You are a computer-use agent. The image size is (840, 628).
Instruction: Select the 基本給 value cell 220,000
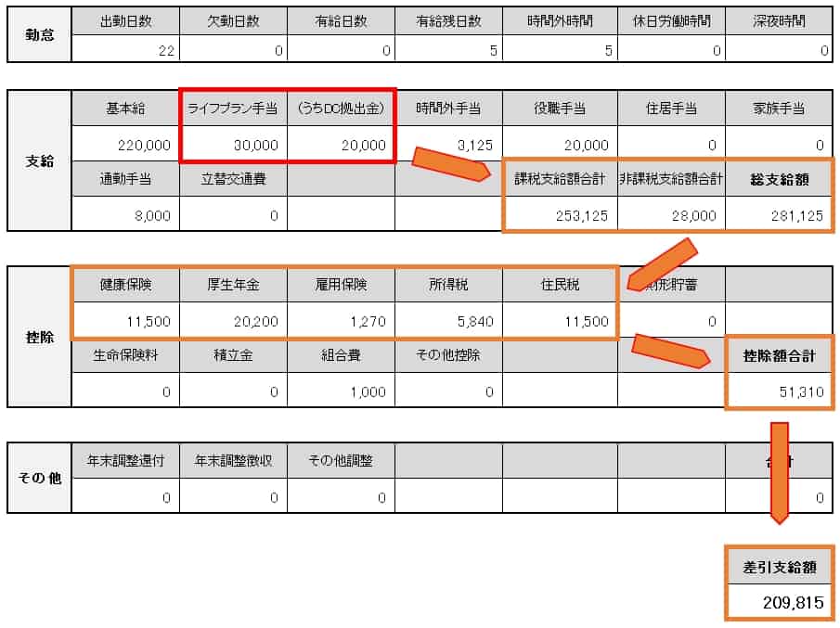click(x=125, y=145)
